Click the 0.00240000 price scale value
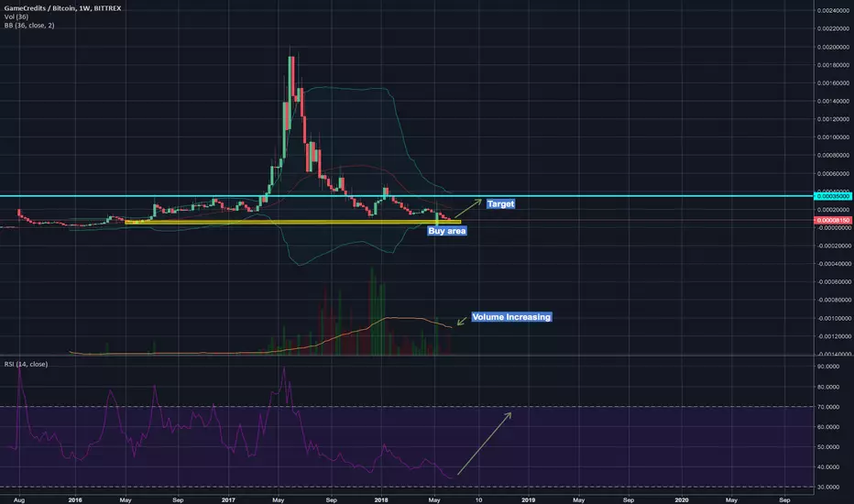This screenshot has width=854, height=504. (x=833, y=11)
